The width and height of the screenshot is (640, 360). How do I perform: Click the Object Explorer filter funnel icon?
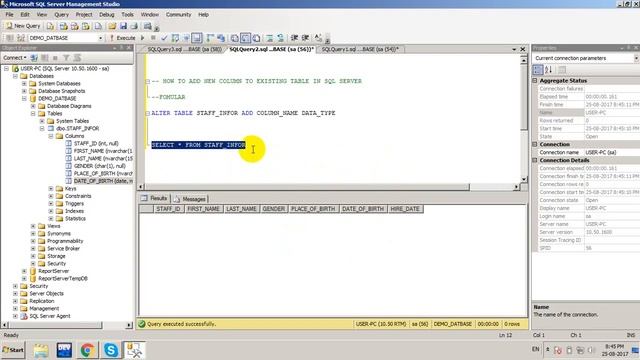[x=66, y=58]
